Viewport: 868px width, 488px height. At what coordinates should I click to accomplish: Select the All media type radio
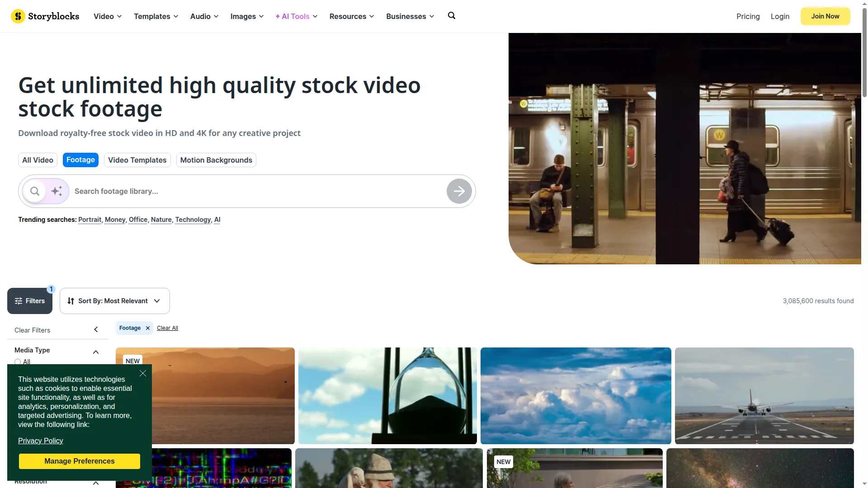click(18, 362)
